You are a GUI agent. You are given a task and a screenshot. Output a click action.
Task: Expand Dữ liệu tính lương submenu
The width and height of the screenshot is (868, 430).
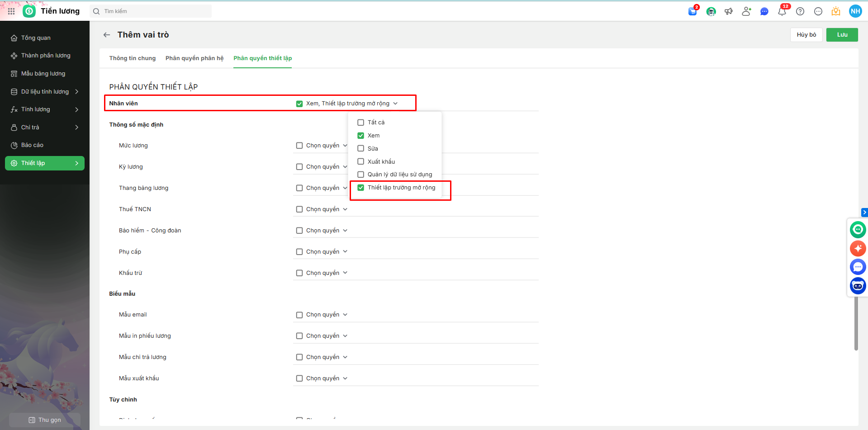coord(77,92)
